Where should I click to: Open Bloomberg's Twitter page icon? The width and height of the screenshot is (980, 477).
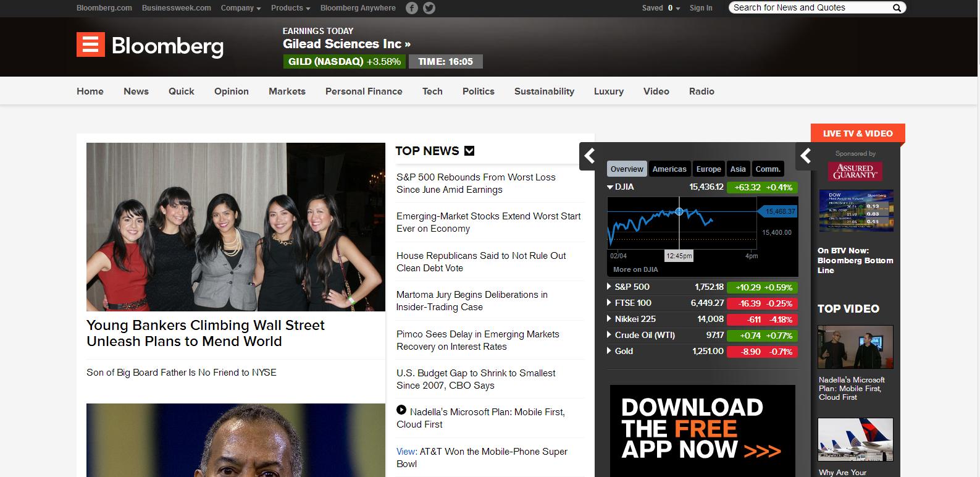click(429, 8)
